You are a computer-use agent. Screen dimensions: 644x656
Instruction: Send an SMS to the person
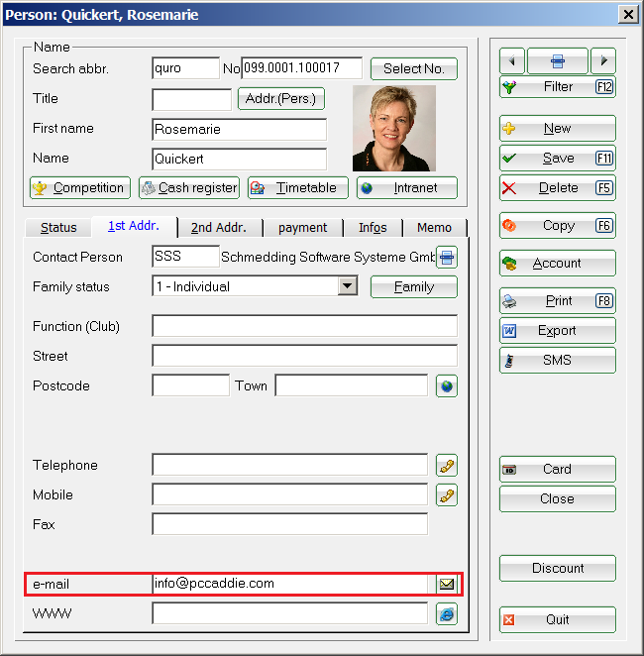(x=558, y=361)
